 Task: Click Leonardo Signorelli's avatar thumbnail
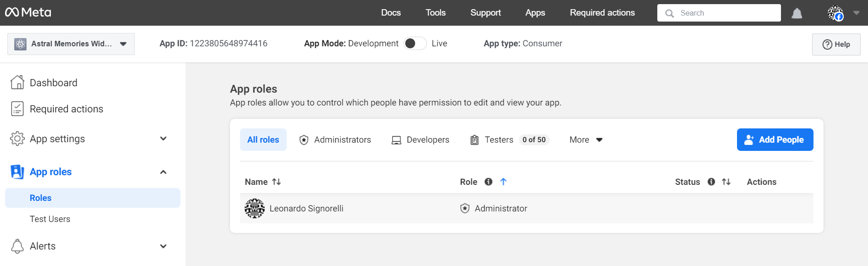click(255, 209)
